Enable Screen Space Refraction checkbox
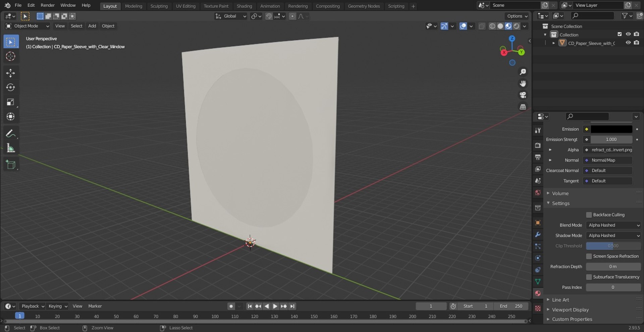Screen dimensions: 644x332 click(x=589, y=256)
